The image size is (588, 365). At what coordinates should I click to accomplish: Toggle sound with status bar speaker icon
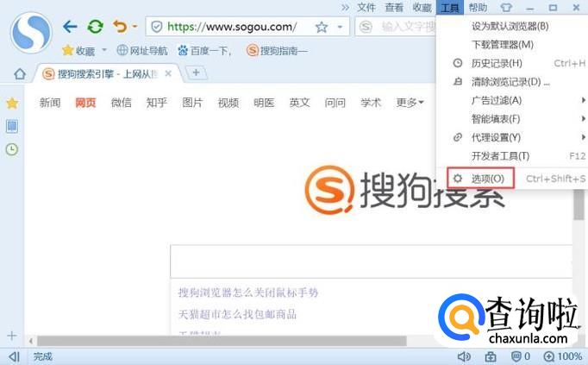tap(464, 356)
